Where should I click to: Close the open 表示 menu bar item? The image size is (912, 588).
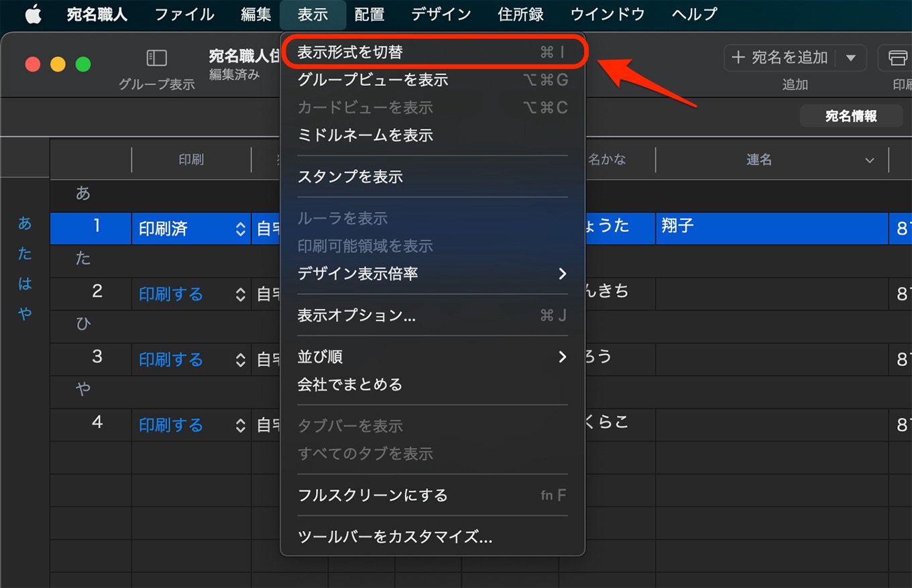tap(313, 14)
